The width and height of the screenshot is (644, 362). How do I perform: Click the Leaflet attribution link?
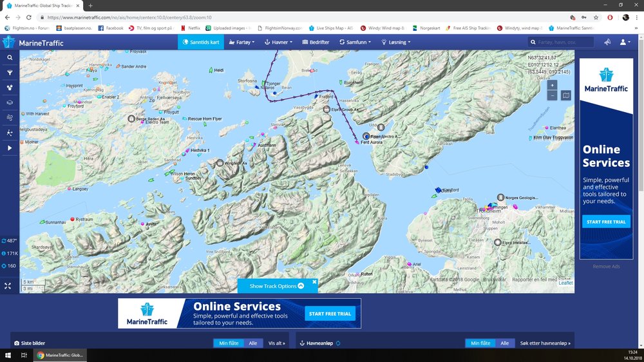(x=565, y=283)
